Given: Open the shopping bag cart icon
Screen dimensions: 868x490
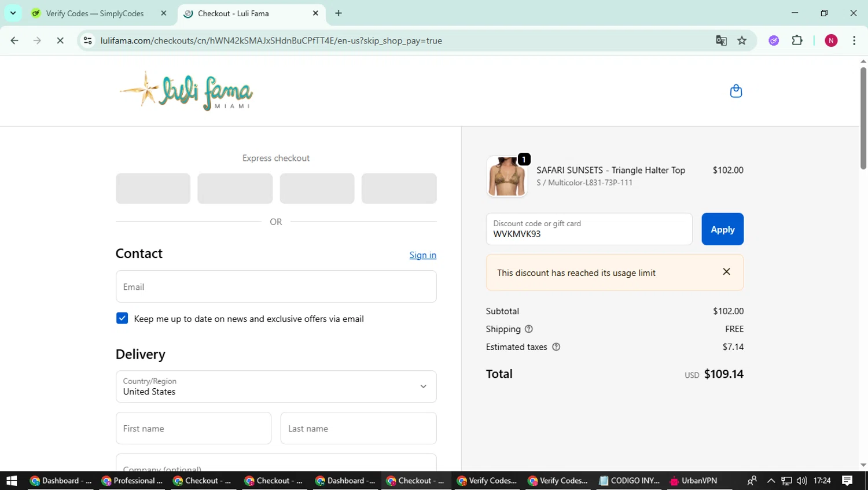Looking at the screenshot, I should pyautogui.click(x=735, y=91).
